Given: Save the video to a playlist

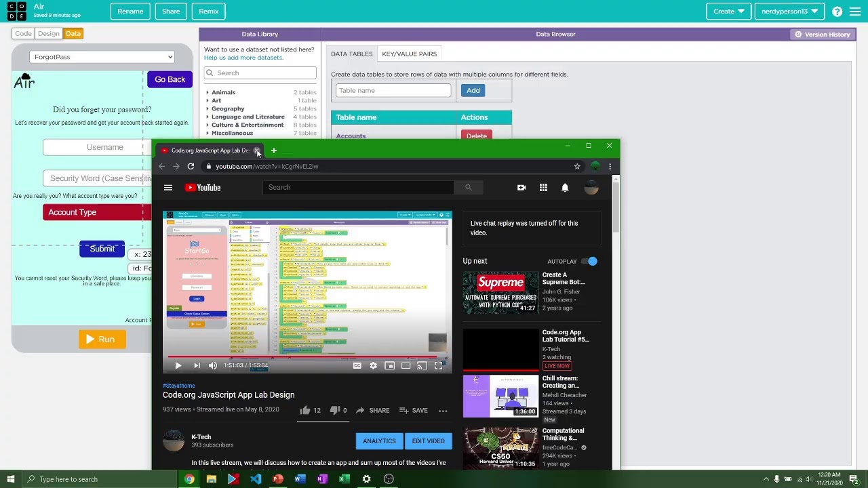Looking at the screenshot, I should coord(413,410).
